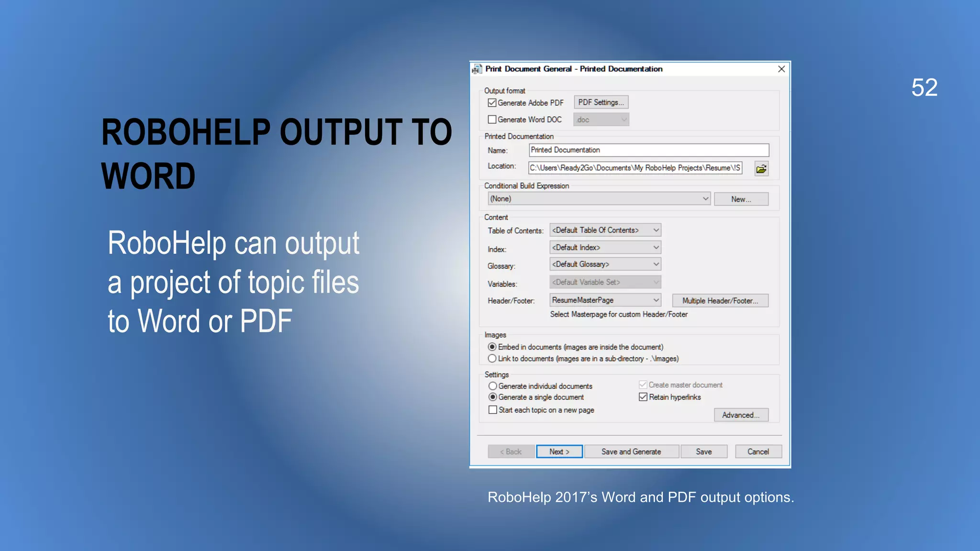The height and width of the screenshot is (551, 980).
Task: Open Default Variable Set dropdown
Action: click(x=605, y=282)
